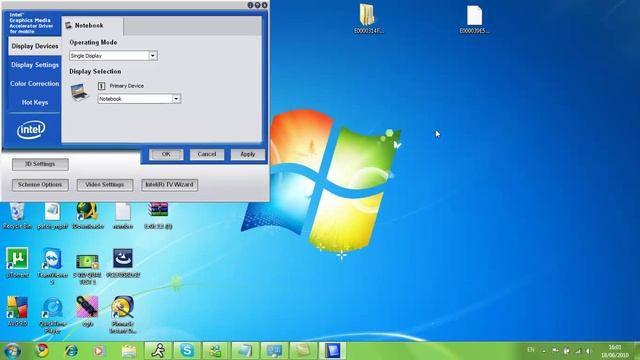Select the blank white file icon below dialog

(123, 216)
